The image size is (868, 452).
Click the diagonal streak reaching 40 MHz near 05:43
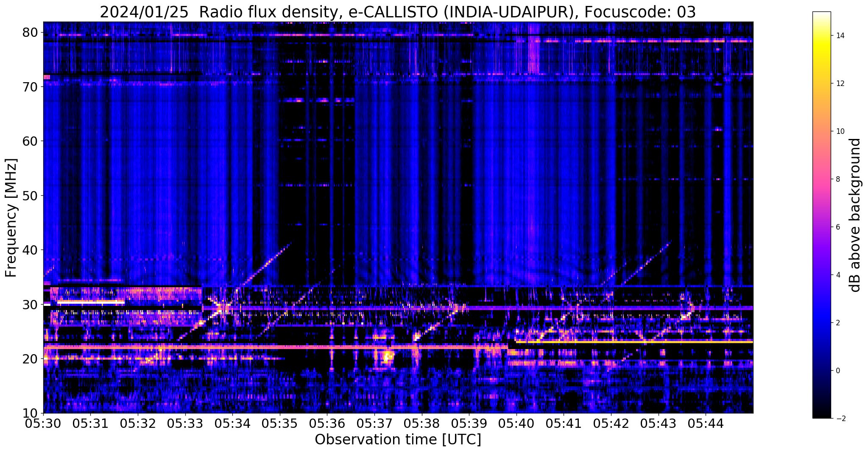(645, 263)
